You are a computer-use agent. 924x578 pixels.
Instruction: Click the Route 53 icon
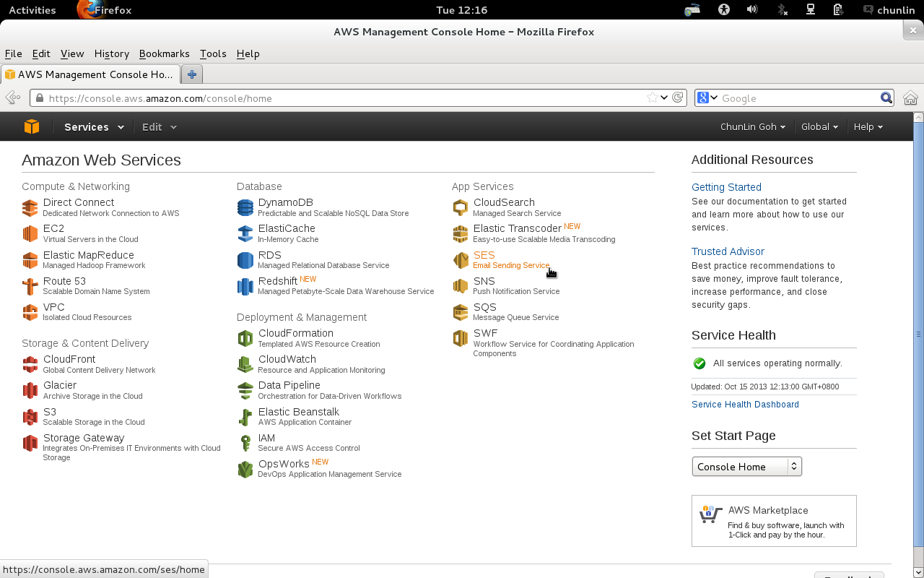30,286
